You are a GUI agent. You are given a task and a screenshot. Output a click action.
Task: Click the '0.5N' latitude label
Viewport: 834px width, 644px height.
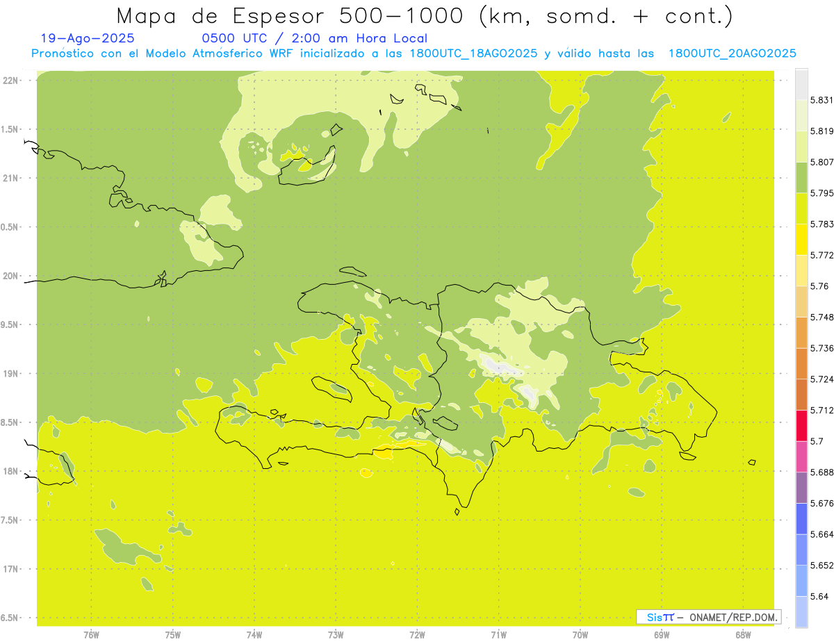[10, 227]
